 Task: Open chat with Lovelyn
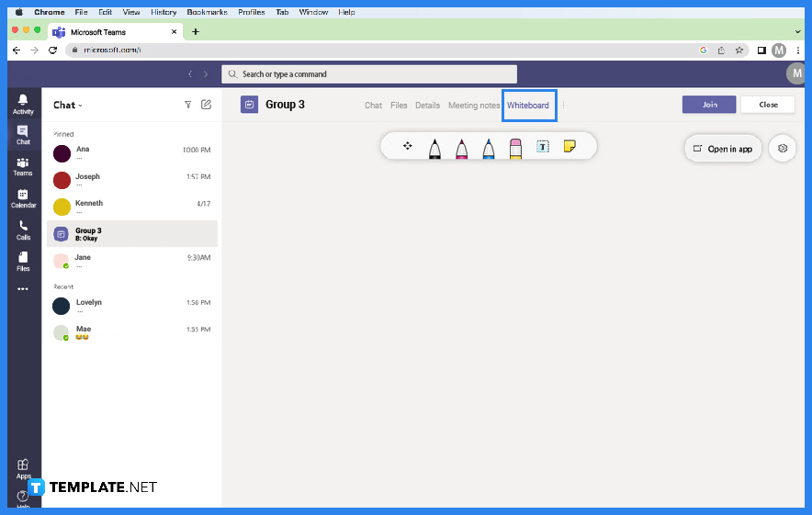point(132,306)
